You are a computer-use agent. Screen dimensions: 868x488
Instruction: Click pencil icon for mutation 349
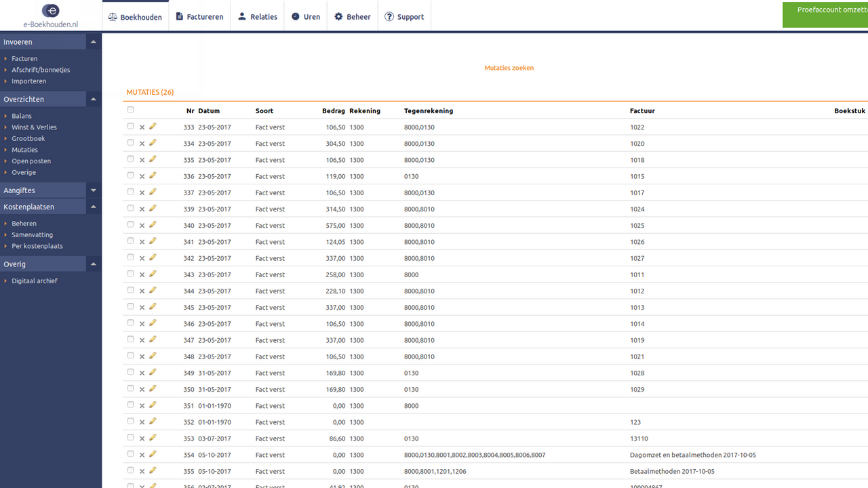[x=153, y=372]
